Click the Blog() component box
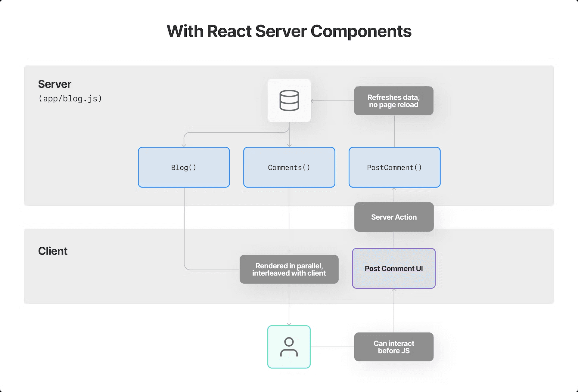Screen dimensions: 578x392 pos(183,167)
